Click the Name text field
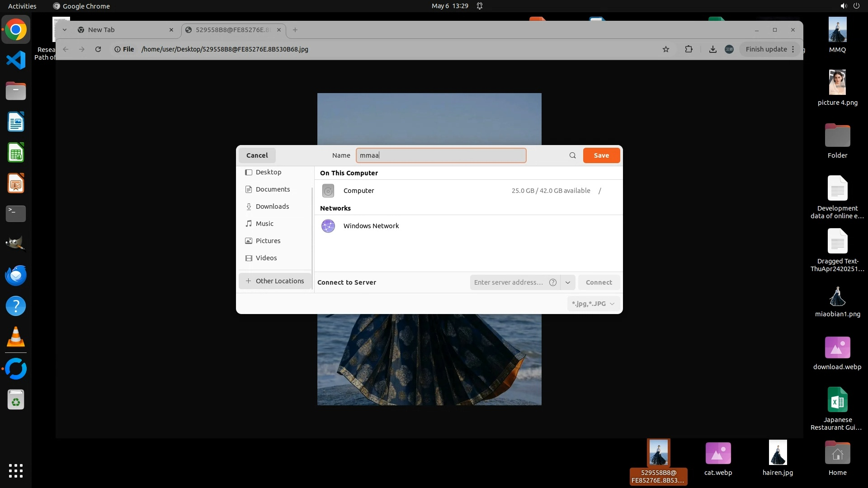This screenshot has width=868, height=488. [x=441, y=155]
